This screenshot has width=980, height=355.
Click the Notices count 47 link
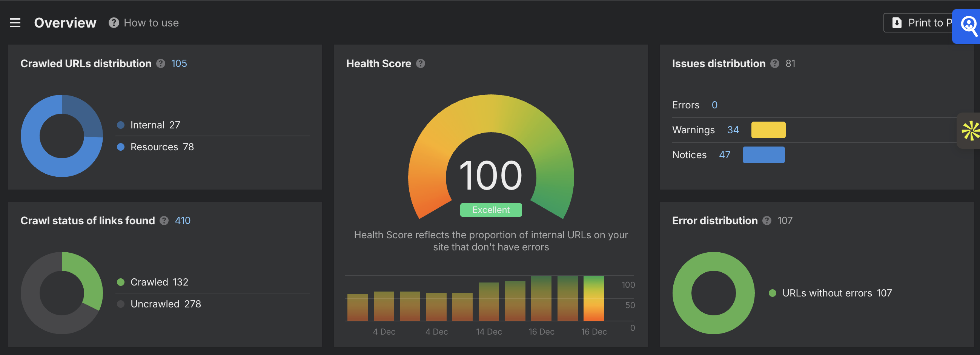(x=725, y=154)
